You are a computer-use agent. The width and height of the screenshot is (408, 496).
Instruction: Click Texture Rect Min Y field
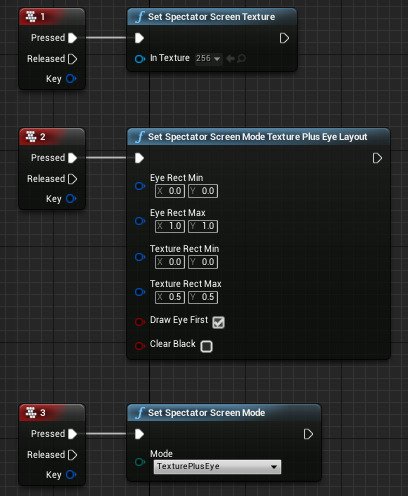(x=203, y=262)
